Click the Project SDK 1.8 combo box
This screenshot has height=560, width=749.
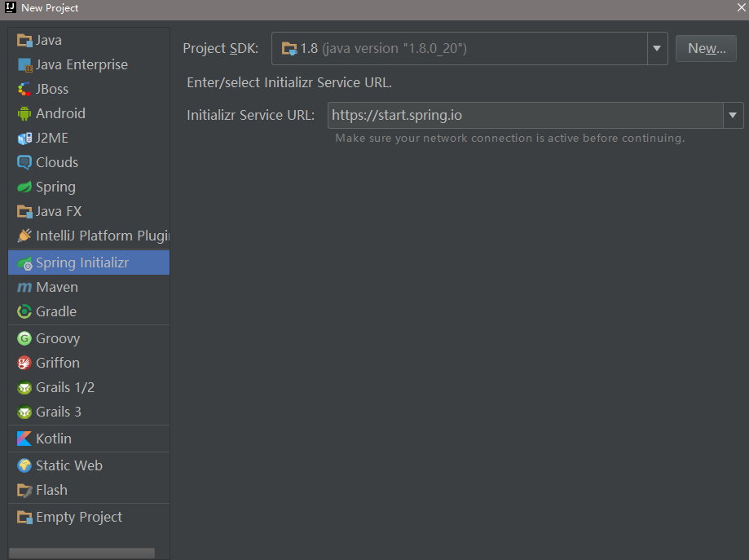point(469,48)
